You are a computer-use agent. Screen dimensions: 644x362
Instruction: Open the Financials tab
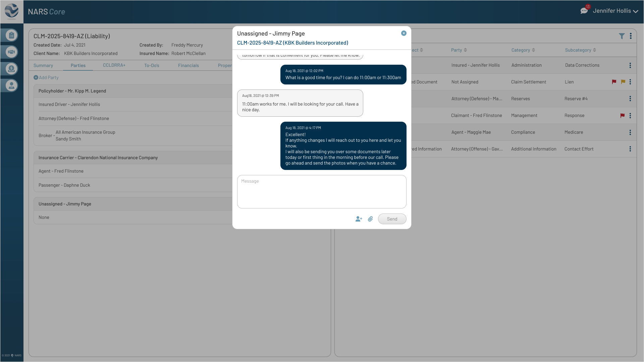[x=189, y=65]
